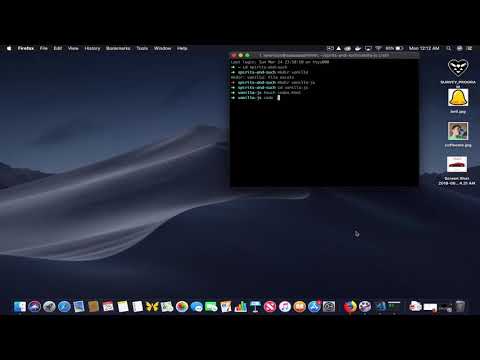Open Calendar icon in dock
Viewport: 480px width, 360px height.
tap(108, 306)
